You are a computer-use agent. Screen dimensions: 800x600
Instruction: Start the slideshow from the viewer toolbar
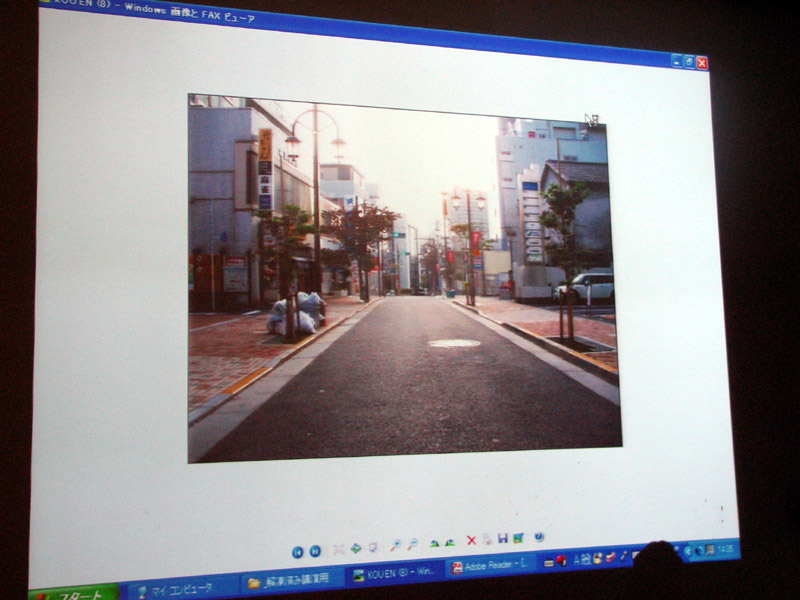pyautogui.click(x=373, y=547)
